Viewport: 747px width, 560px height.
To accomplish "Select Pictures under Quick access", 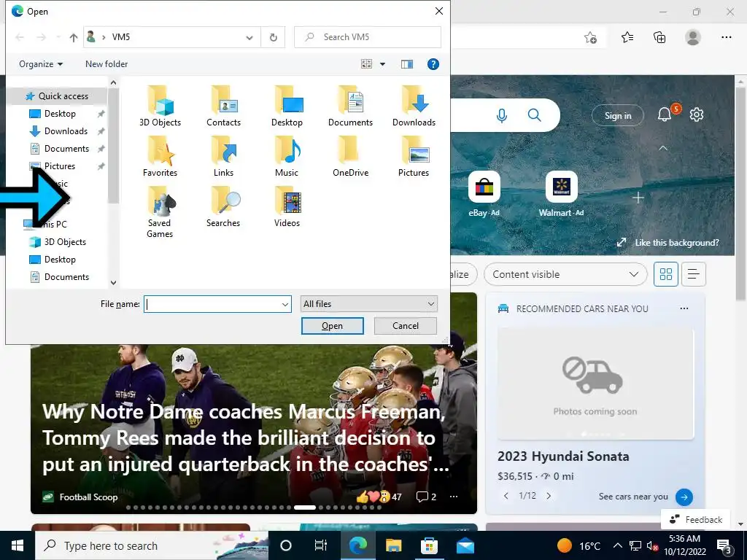I will (x=60, y=167).
